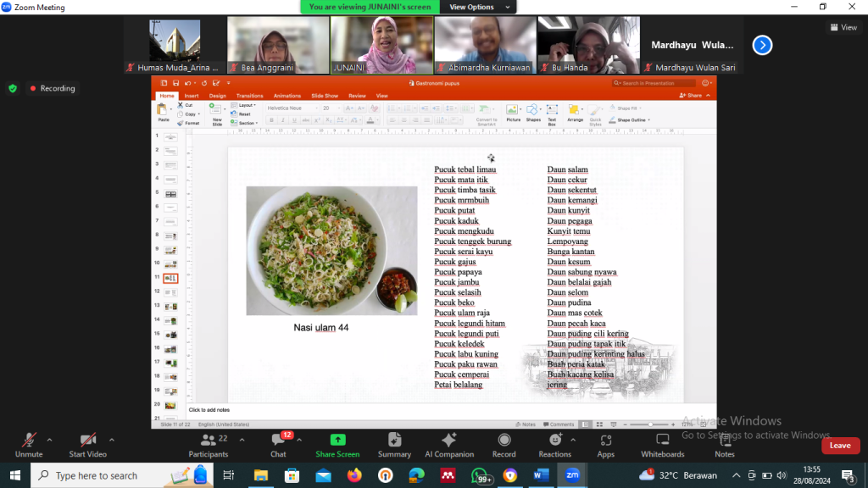Leave the meeting
The height and width of the screenshot is (488, 868).
point(840,446)
